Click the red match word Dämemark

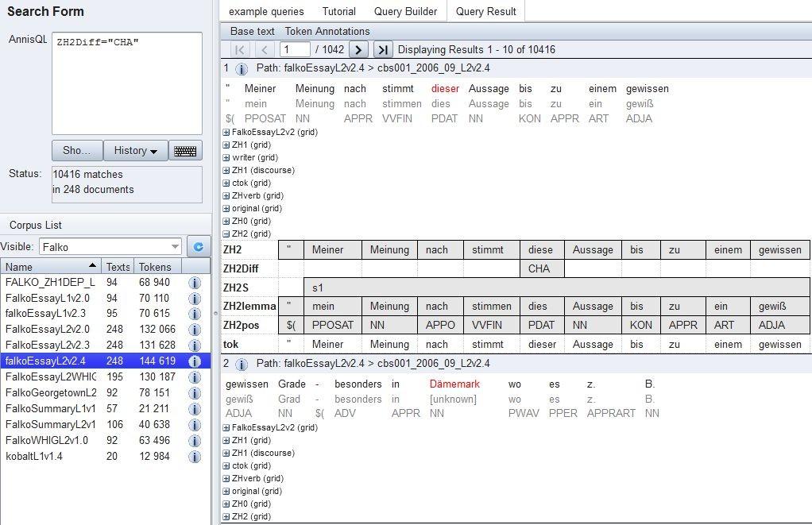pos(454,384)
